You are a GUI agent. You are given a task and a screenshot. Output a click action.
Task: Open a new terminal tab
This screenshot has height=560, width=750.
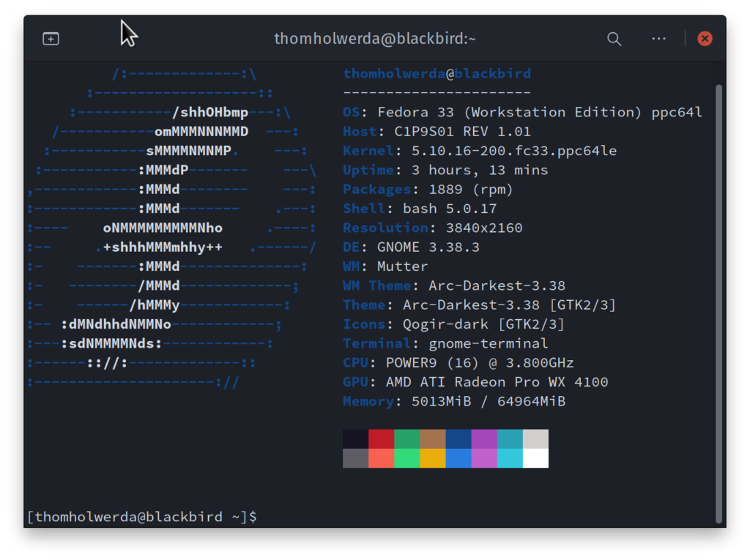point(51,38)
